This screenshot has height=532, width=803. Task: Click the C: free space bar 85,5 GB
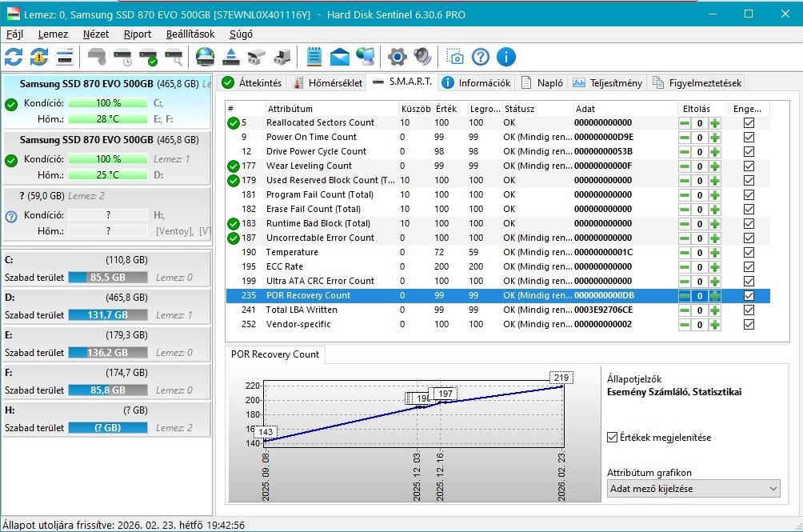[108, 278]
